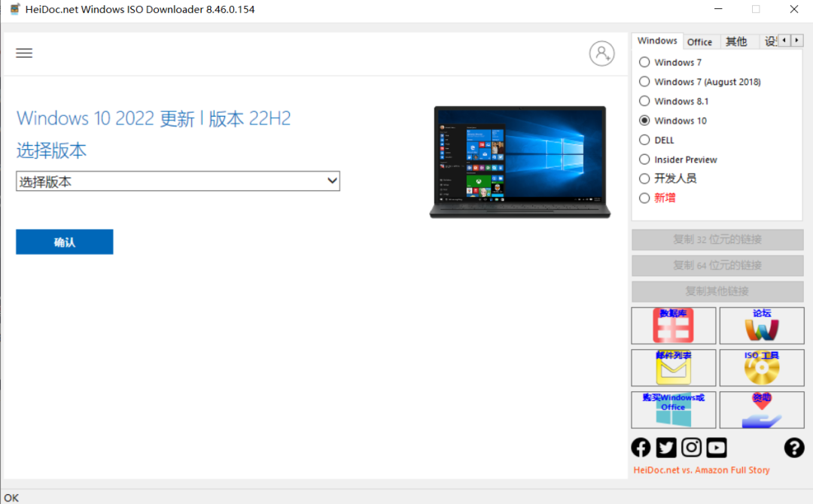Click 复制 64 位元的链接 button
813x504 pixels.
(x=717, y=266)
